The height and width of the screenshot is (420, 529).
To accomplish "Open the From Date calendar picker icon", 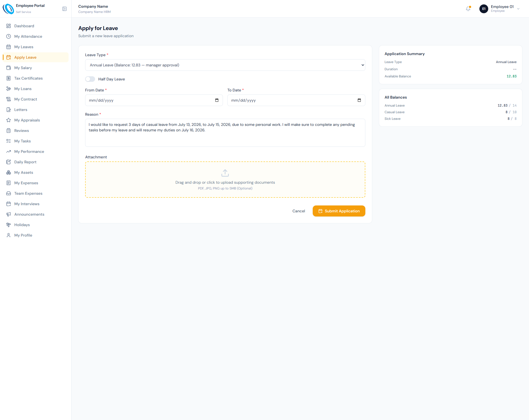I will (217, 100).
